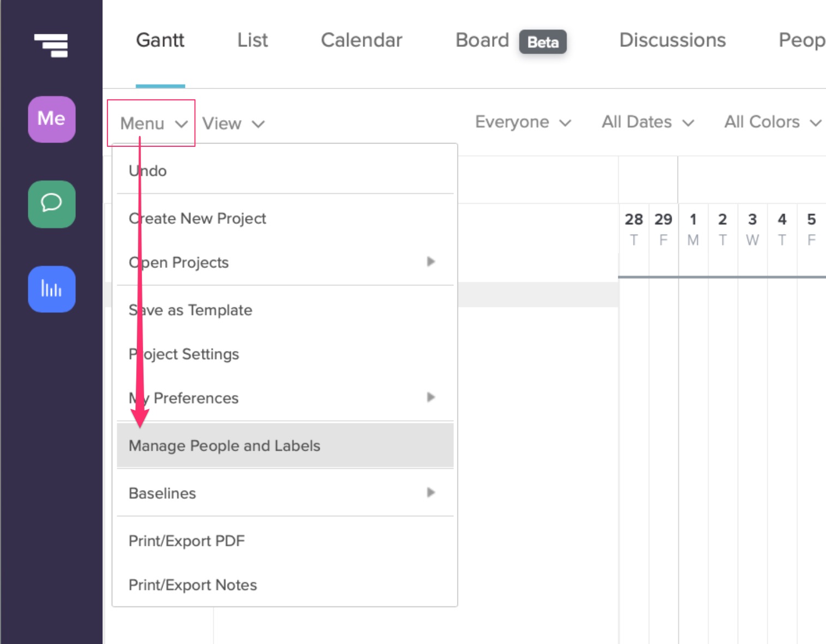Open the Menu dropdown
This screenshot has width=826, height=644.
tap(152, 123)
